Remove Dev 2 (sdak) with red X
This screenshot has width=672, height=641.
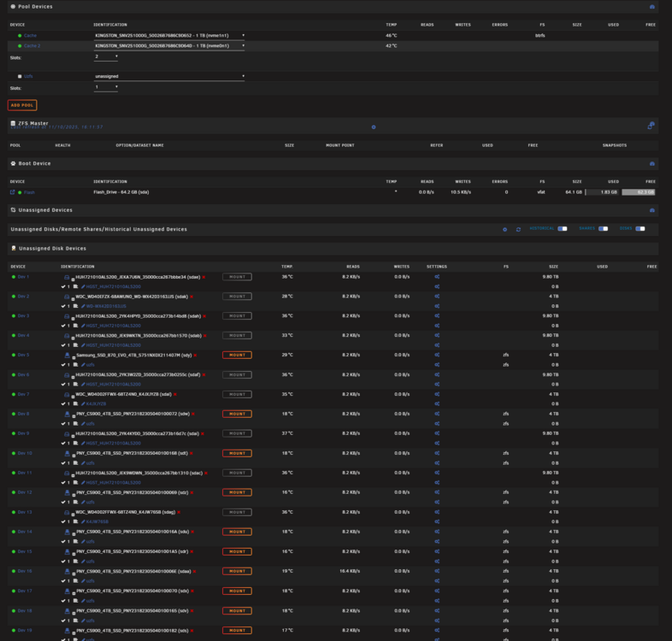tap(192, 297)
